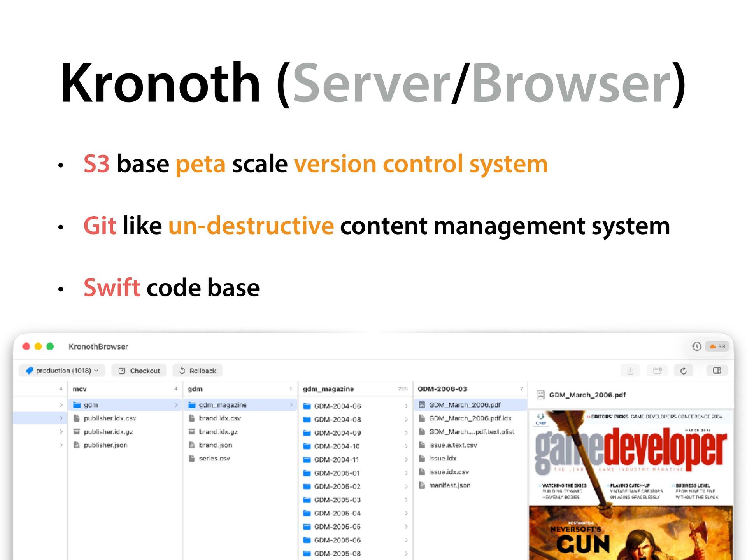Select GDM_March_2006.pdf file icon
The width and height of the screenshot is (747, 560).
pos(422,405)
